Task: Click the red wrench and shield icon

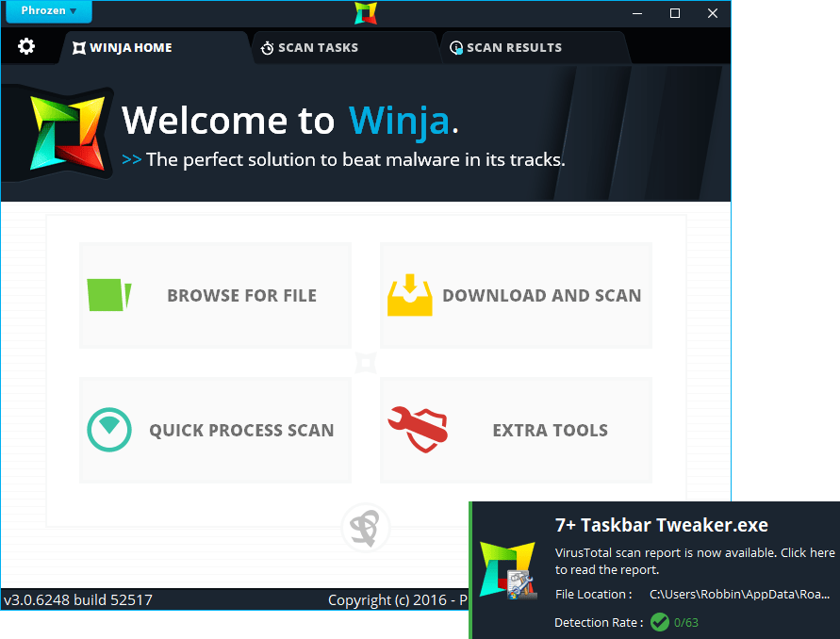Action: point(418,430)
